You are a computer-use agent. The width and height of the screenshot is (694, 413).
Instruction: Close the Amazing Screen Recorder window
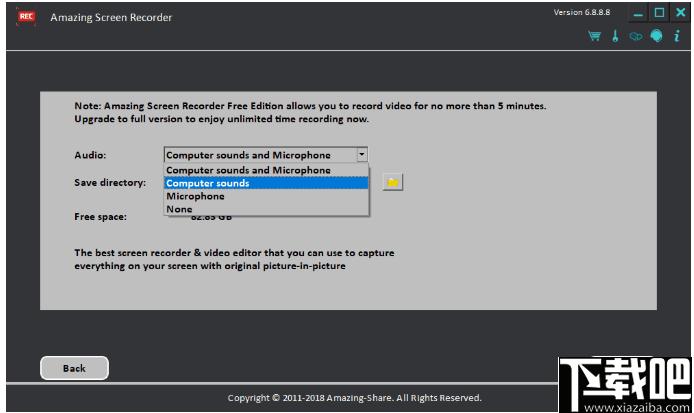click(x=680, y=12)
